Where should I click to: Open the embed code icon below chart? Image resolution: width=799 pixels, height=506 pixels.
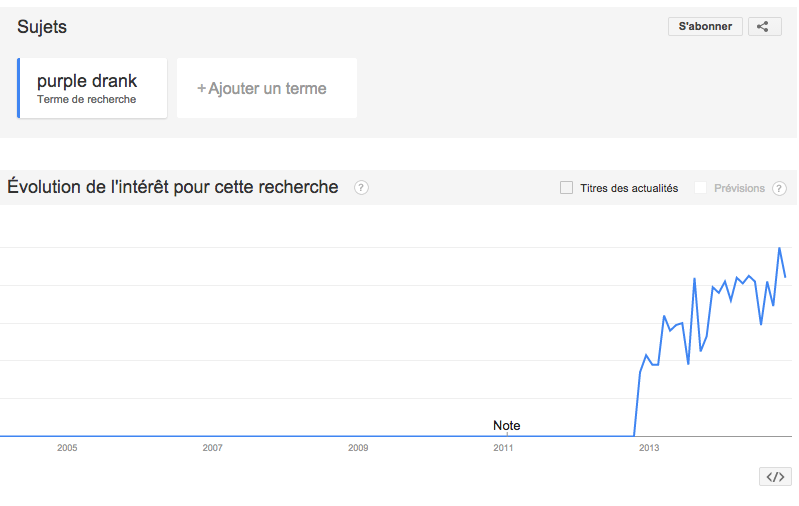tap(775, 477)
